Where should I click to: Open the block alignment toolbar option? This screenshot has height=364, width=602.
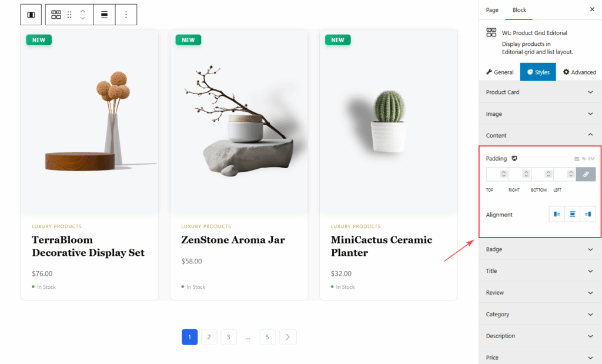104,15
